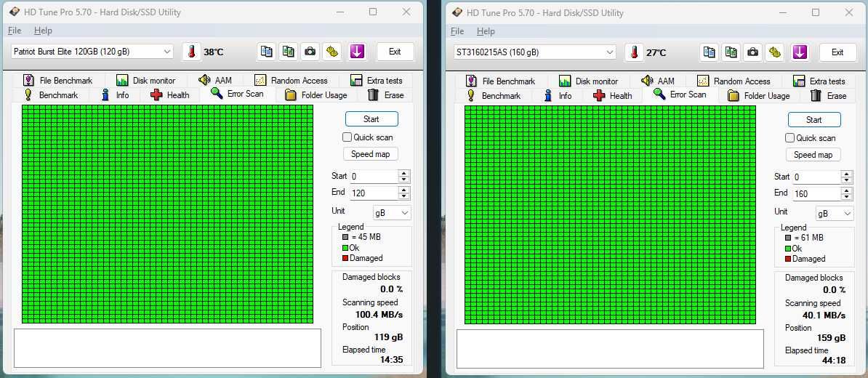
Task: Open Folder Usage tab in Patriot window
Action: 316,95
